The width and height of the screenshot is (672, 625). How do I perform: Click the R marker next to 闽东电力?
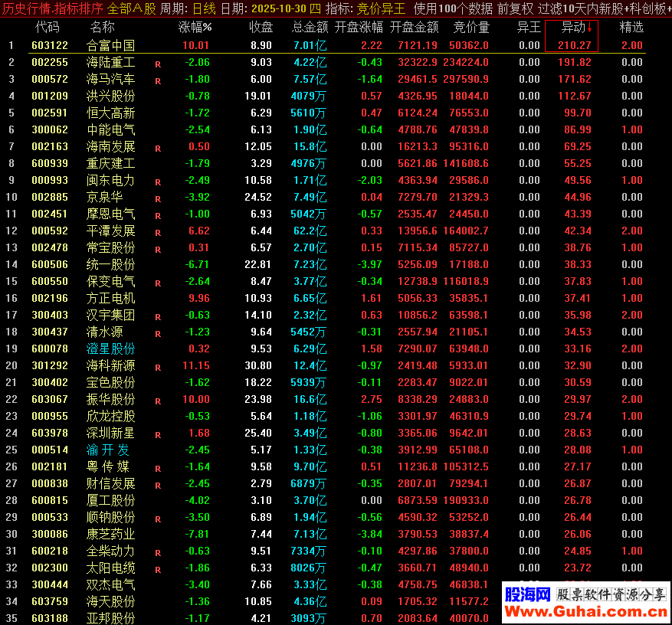click(158, 182)
